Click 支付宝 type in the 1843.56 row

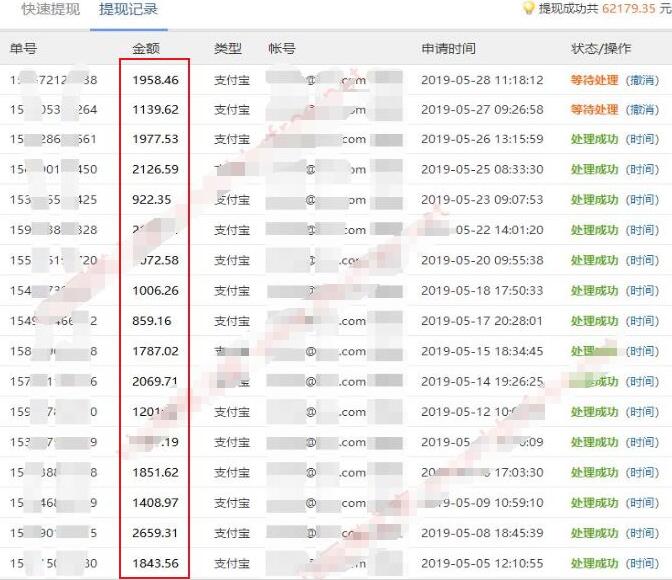tap(232, 563)
